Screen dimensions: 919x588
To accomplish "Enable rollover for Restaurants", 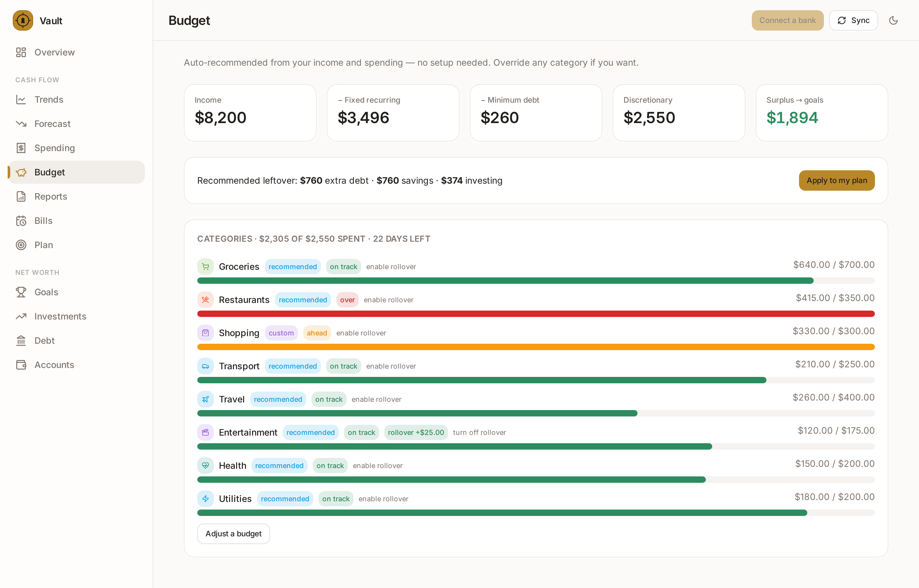I will (x=388, y=300).
